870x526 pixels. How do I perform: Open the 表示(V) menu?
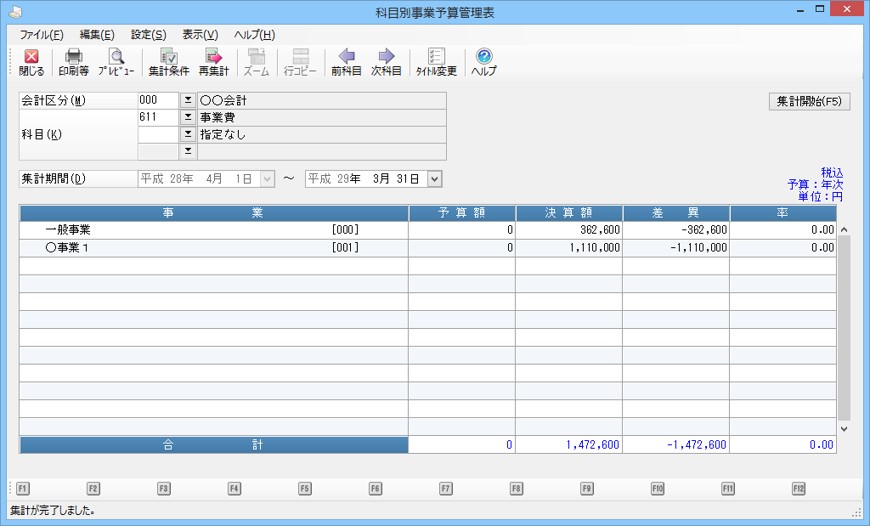(200, 34)
